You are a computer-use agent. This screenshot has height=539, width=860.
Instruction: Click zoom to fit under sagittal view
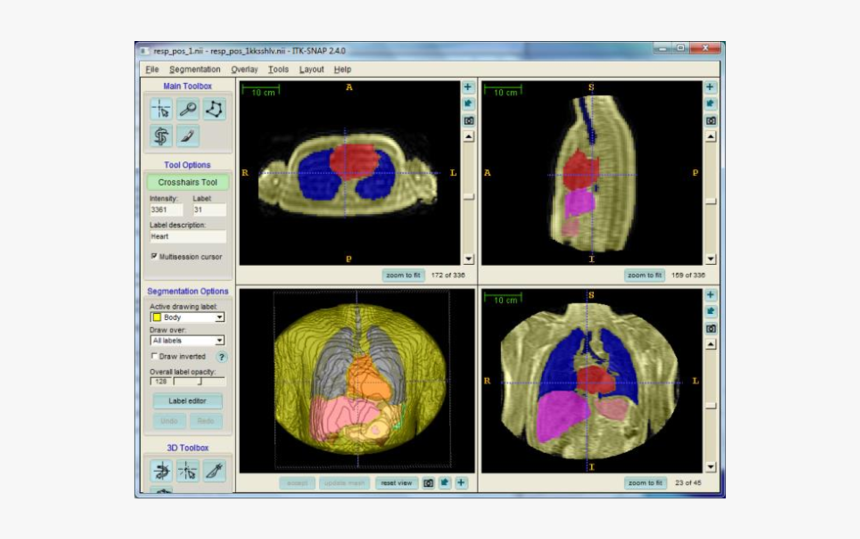(x=644, y=275)
